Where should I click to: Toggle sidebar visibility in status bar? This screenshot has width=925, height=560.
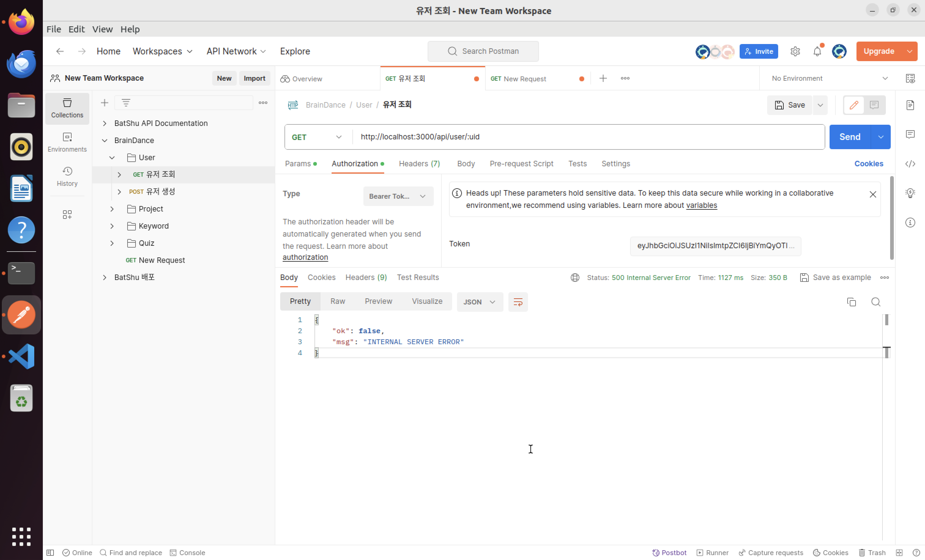point(50,552)
